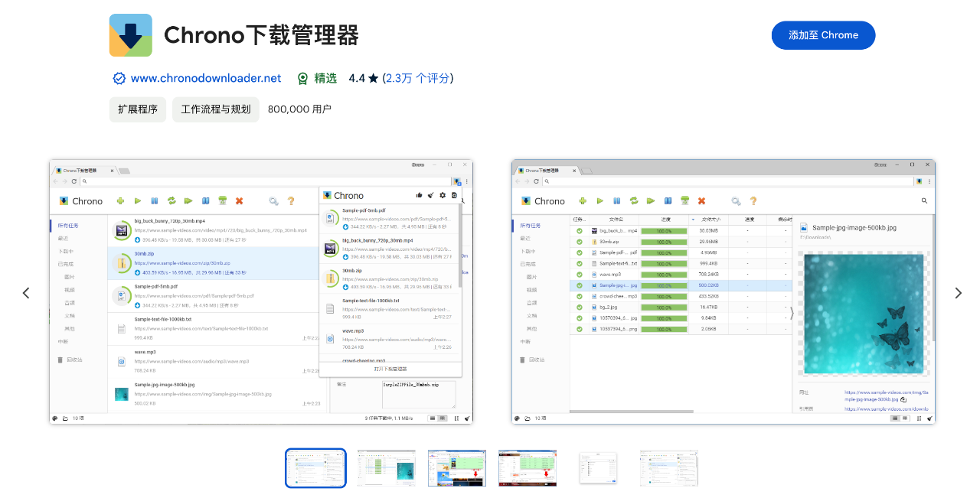The height and width of the screenshot is (498, 980).
Task: Click the cleanup brush icon in the popup
Action: (x=430, y=195)
